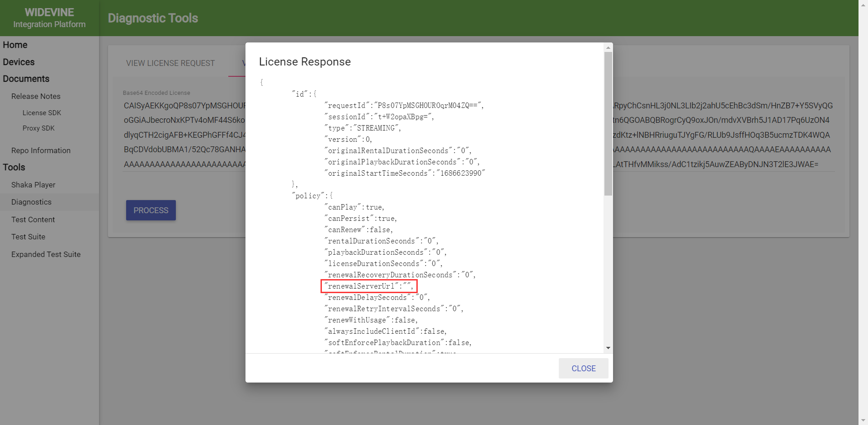The image size is (868, 425).
Task: Open Release Notes in the sidebar
Action: point(36,96)
